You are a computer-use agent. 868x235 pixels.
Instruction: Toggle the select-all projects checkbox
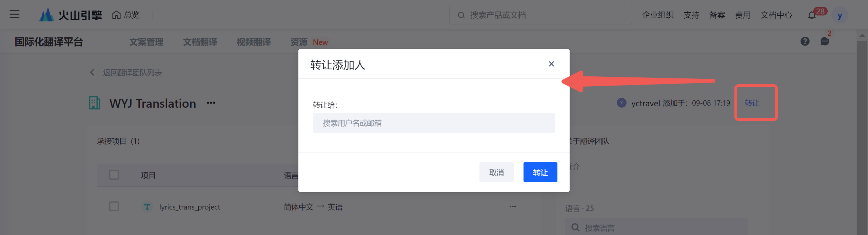114,175
